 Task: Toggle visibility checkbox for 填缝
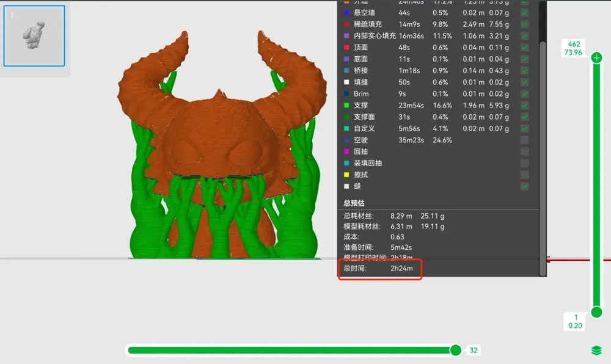click(x=524, y=82)
